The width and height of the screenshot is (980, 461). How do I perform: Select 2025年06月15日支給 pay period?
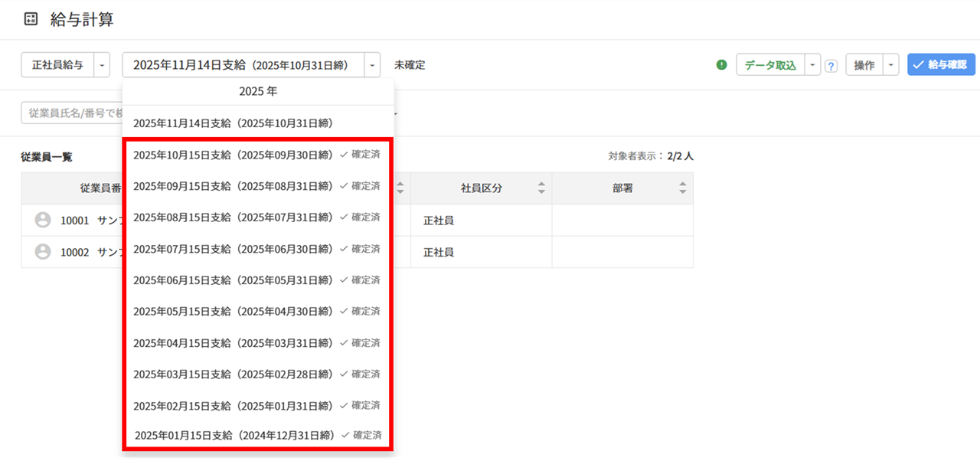point(258,280)
